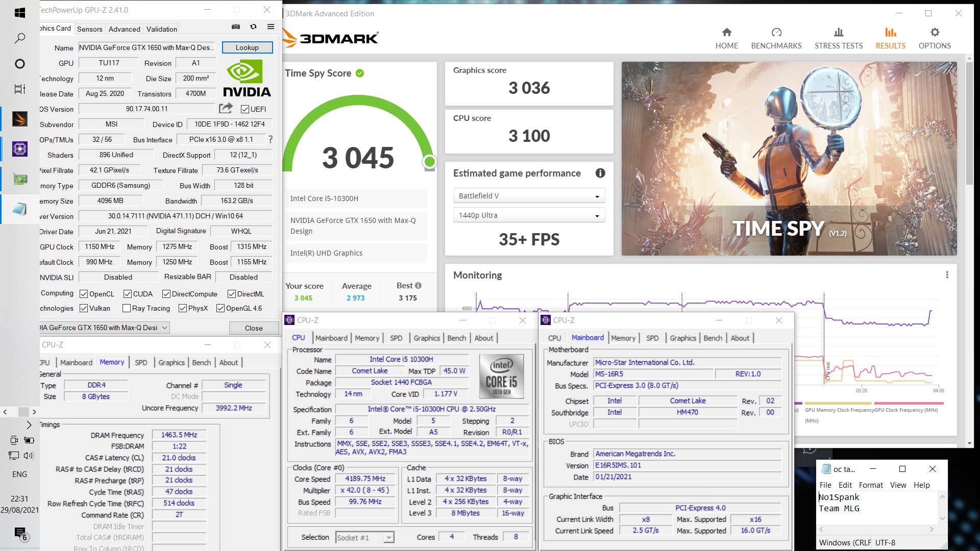980x551 pixels.
Task: Open the Battlefield V game dropdown
Action: 529,196
